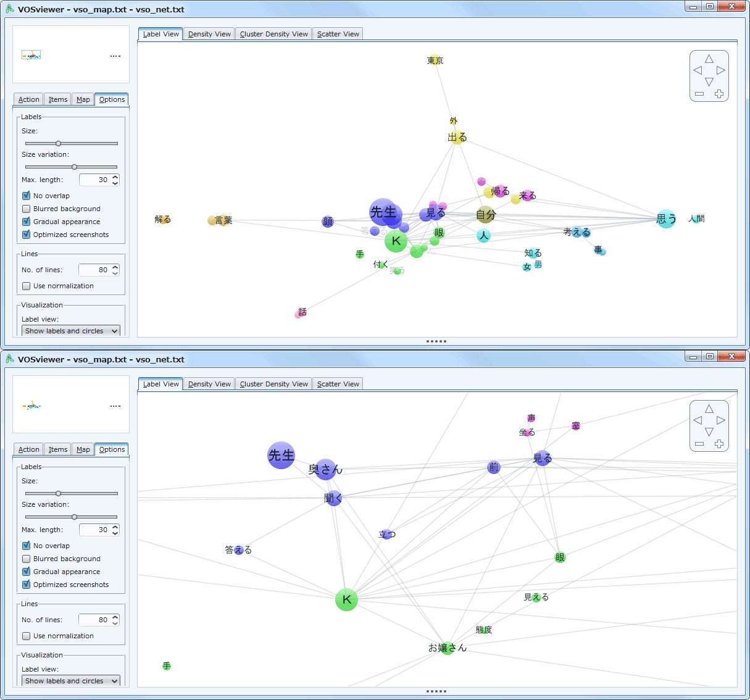Enable Use normalization in top window
The image size is (750, 700).
click(x=26, y=286)
